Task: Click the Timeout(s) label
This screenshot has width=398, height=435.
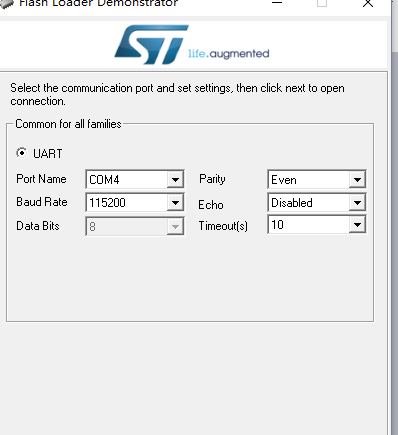Action: (x=223, y=226)
